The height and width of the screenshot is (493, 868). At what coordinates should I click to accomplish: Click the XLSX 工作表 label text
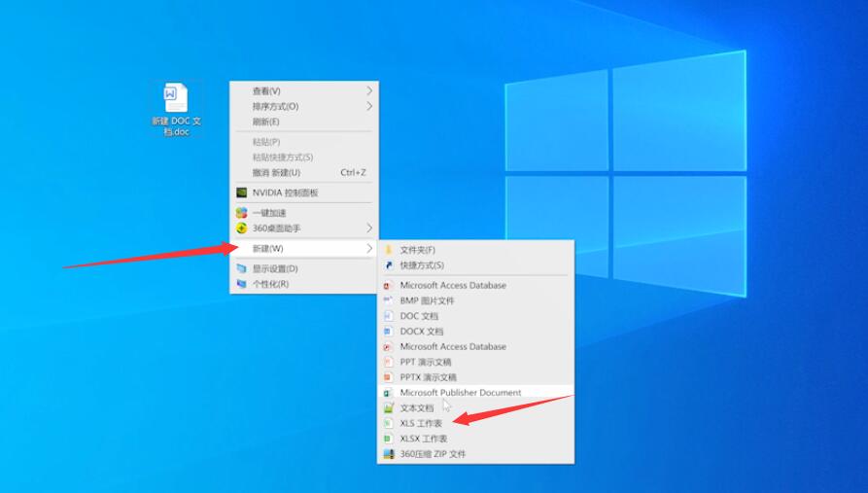point(424,439)
